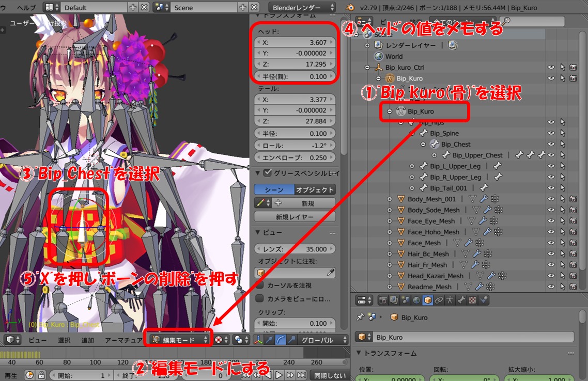Collapse the ビュー panel section

(258, 233)
